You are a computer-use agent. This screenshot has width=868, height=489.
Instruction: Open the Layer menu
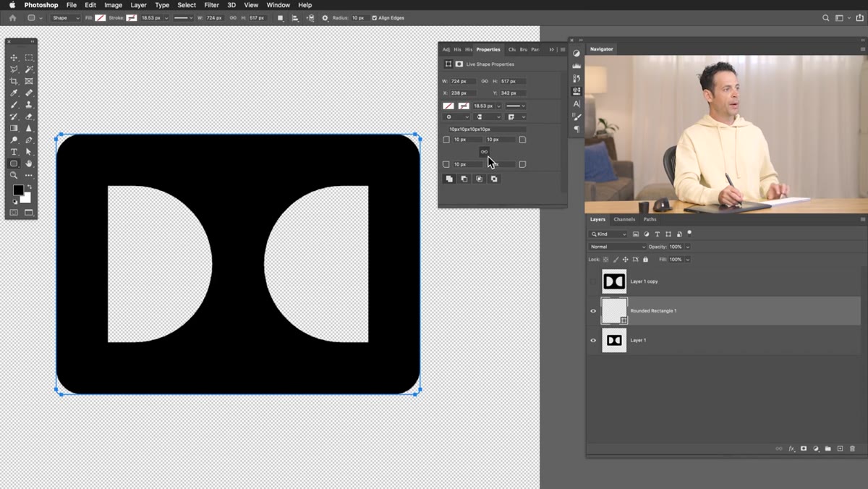(x=138, y=5)
